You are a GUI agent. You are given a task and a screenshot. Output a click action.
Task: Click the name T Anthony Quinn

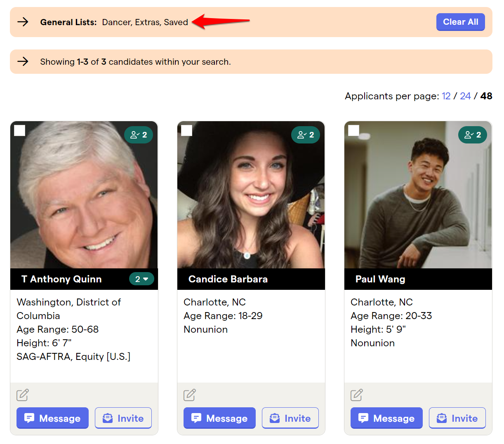[x=61, y=279]
